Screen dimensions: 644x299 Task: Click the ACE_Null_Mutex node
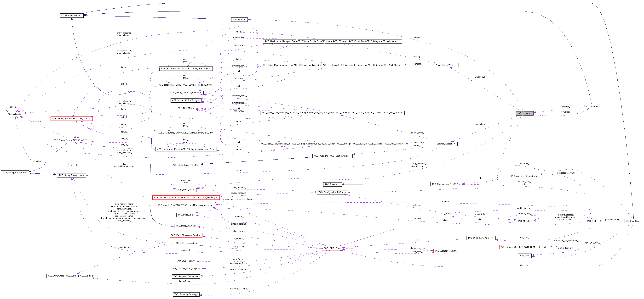point(186,108)
